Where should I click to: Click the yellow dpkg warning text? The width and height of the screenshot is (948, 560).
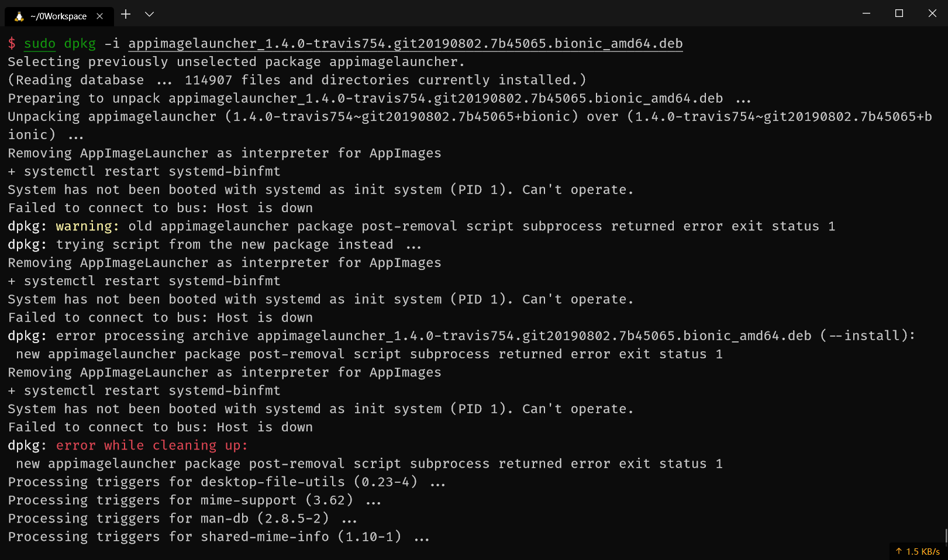[x=86, y=226]
